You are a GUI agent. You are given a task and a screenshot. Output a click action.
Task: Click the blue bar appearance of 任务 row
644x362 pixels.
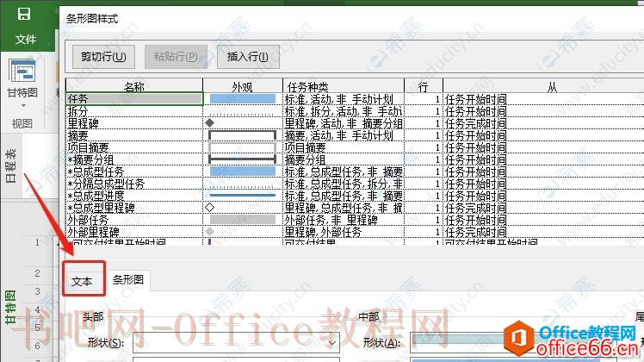pos(242,99)
